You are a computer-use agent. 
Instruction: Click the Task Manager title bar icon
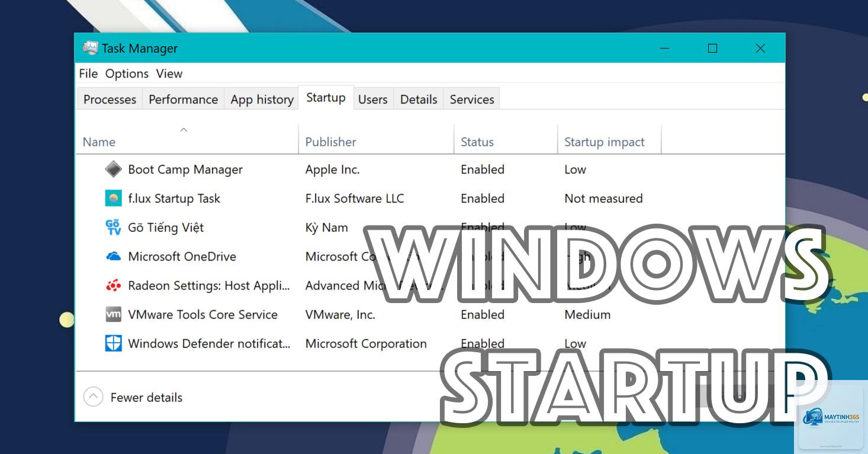[90, 48]
